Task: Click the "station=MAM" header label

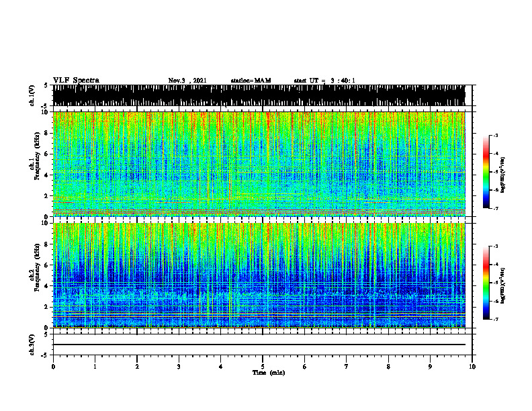Action: (251, 81)
